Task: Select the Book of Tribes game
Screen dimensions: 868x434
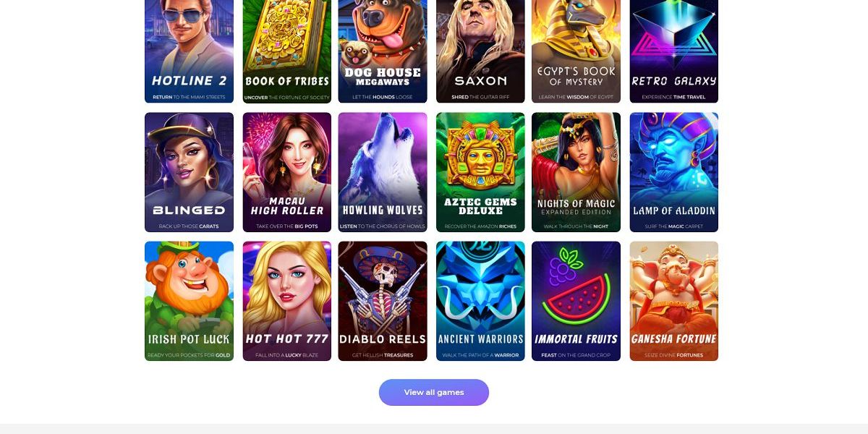Action: pyautogui.click(x=287, y=51)
